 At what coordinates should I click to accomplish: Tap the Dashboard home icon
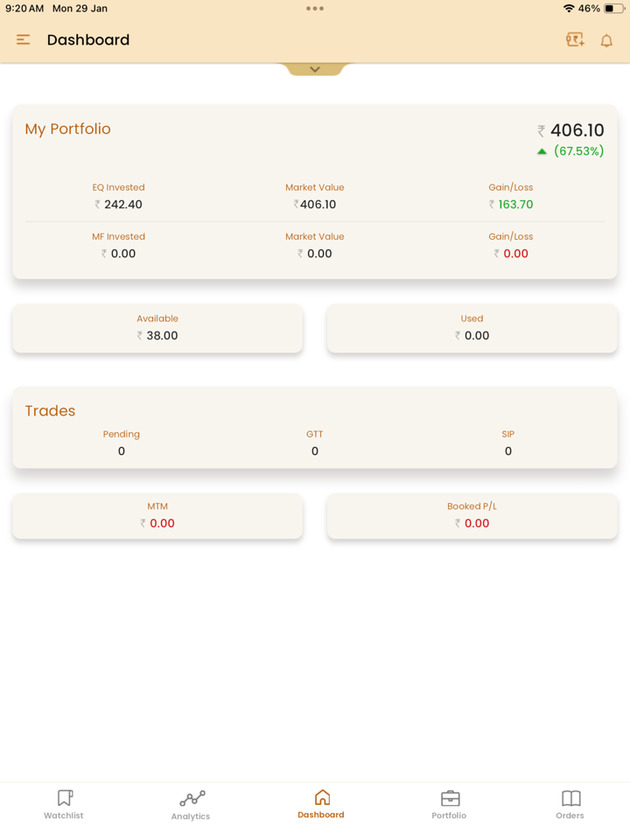point(321,796)
